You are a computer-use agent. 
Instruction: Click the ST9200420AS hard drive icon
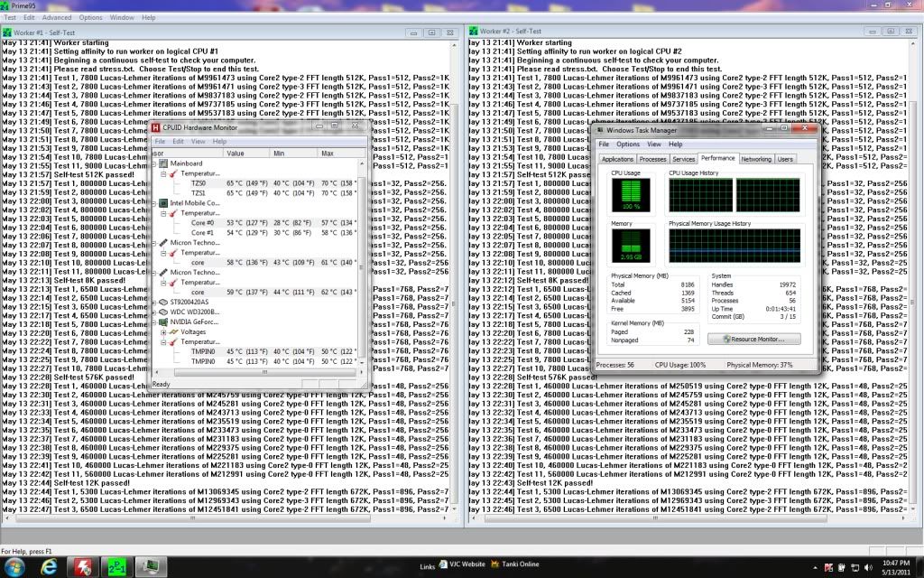164,302
